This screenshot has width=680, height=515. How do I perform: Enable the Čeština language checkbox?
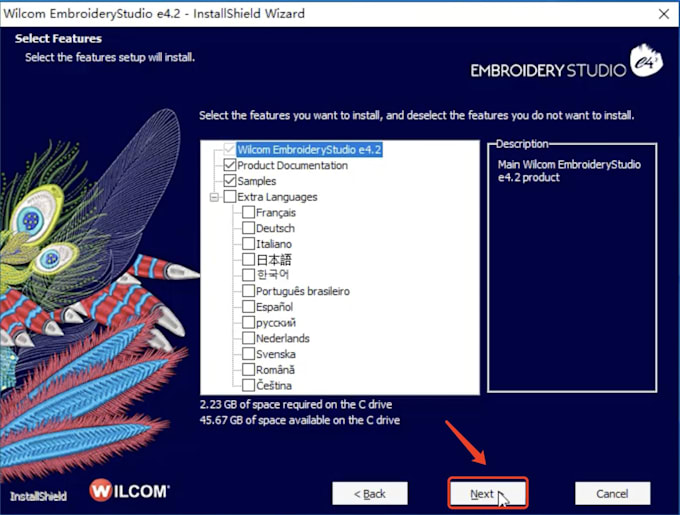coord(248,385)
